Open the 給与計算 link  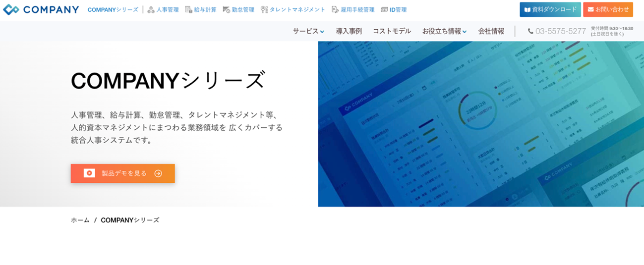coord(205,9)
